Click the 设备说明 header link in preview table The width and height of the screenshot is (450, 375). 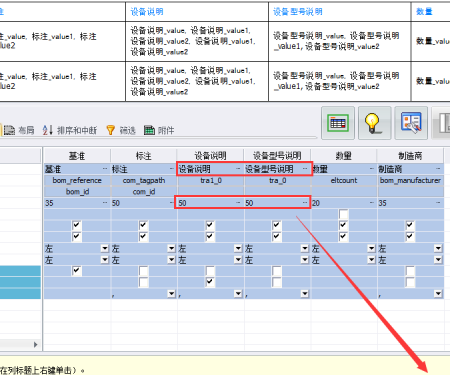[147, 12]
